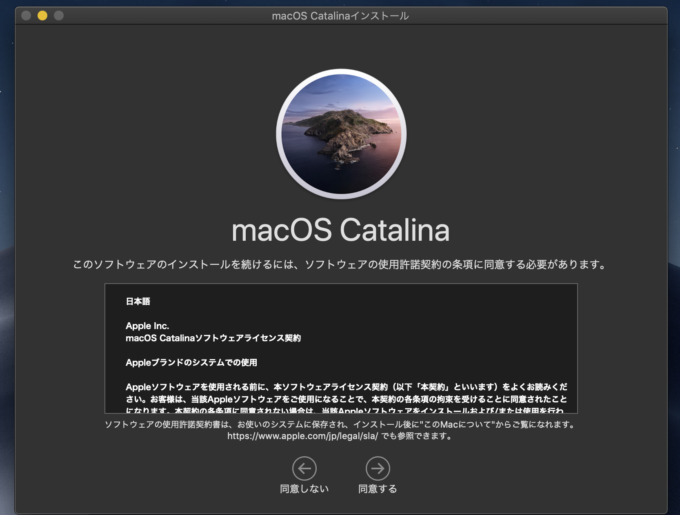Click the license paragraph starting 'Appleソフトウェアを使用される前に'
Image resolution: width=680 pixels, height=515 pixels.
(347, 399)
